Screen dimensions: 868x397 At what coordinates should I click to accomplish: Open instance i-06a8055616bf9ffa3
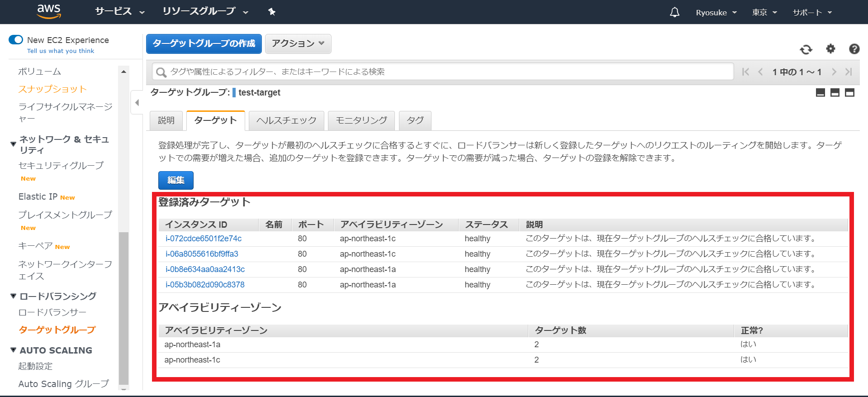pyautogui.click(x=202, y=254)
